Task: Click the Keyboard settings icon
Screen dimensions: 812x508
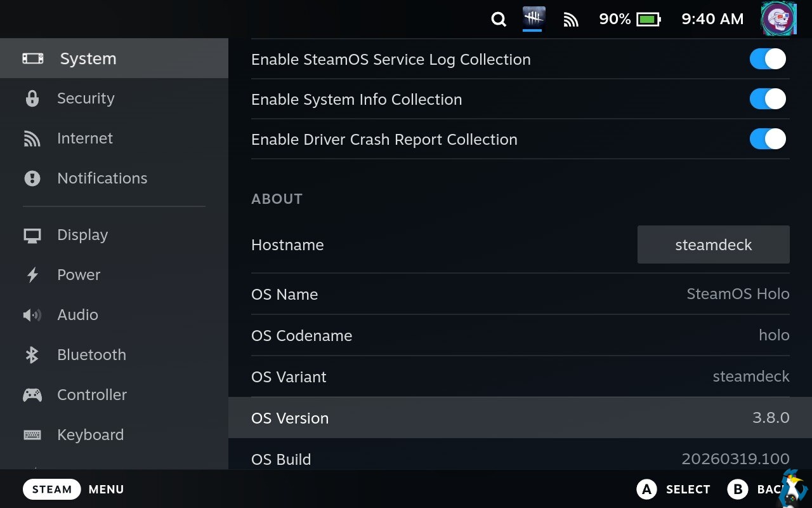Action: [x=32, y=435]
